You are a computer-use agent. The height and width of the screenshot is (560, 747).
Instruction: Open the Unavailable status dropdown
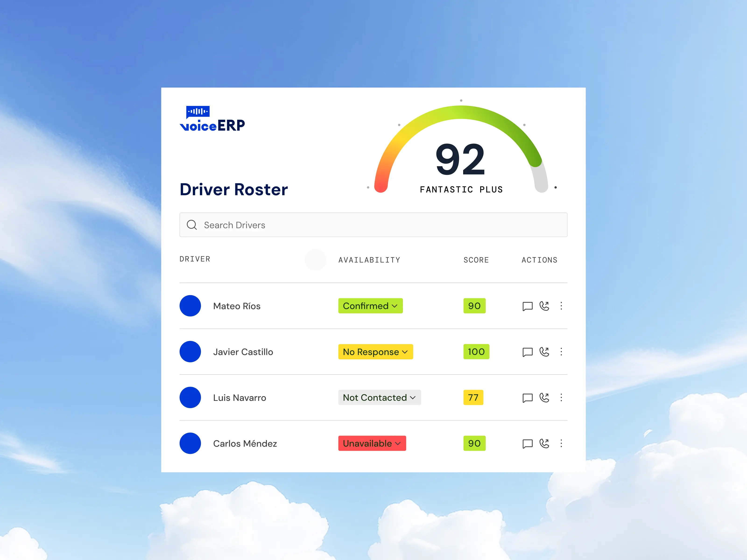click(x=372, y=444)
